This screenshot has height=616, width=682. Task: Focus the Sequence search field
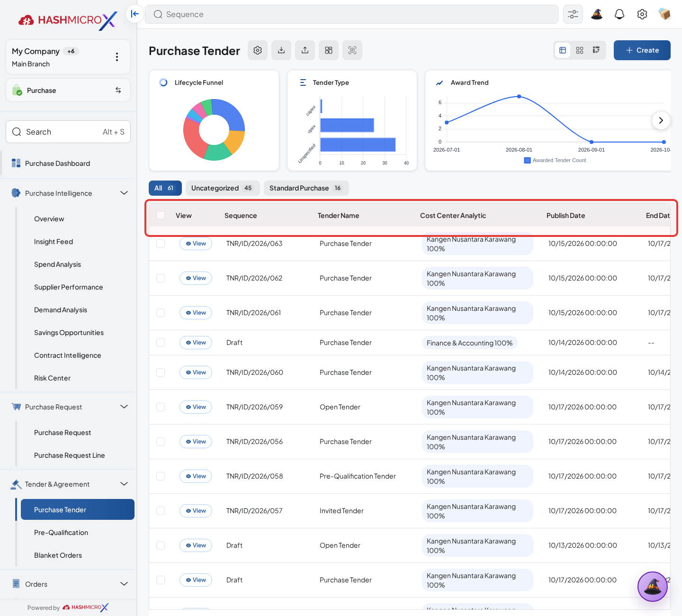pos(351,14)
